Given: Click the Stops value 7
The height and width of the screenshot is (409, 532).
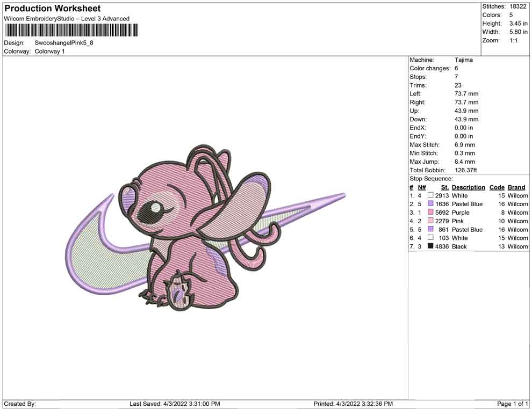Looking at the screenshot, I should coord(456,77).
